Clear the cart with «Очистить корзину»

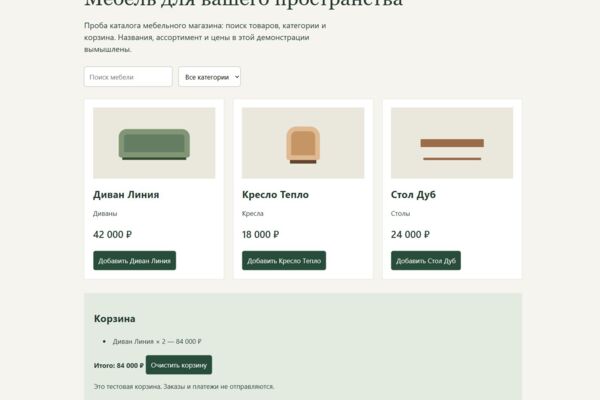pyautogui.click(x=179, y=365)
